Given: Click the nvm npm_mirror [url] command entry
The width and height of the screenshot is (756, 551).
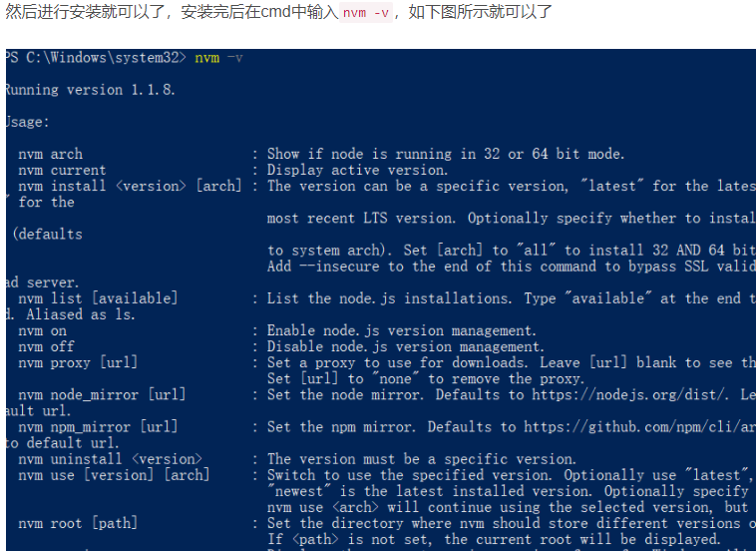Looking at the screenshot, I should coord(98,426).
